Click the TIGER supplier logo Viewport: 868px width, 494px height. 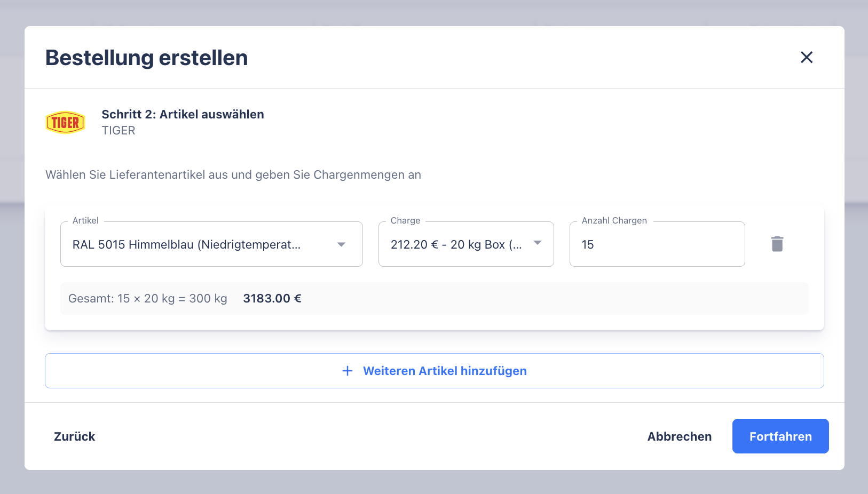click(x=66, y=122)
